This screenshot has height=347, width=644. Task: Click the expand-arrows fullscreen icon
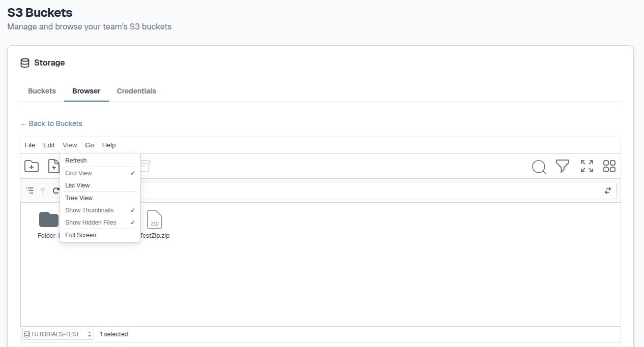coord(587,166)
